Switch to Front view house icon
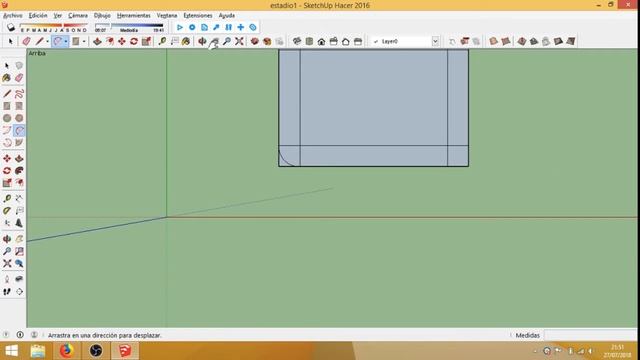 pyautogui.click(x=321, y=41)
